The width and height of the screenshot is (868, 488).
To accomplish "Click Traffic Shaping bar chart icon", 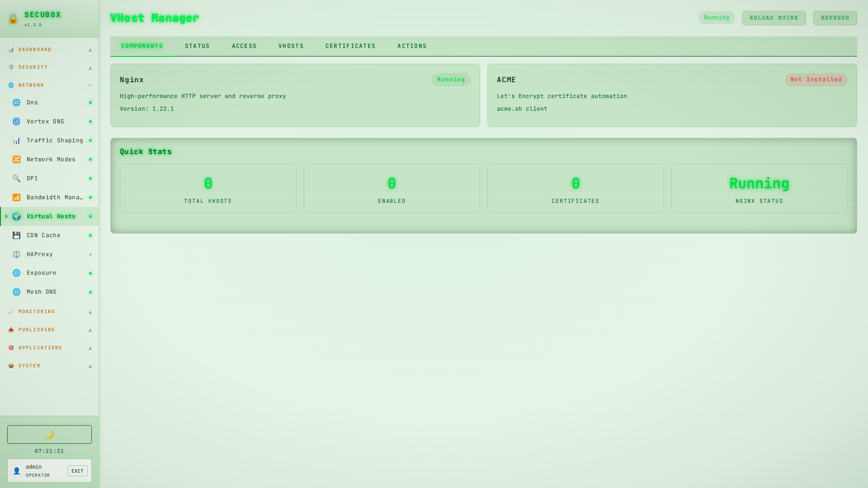I will [17, 141].
